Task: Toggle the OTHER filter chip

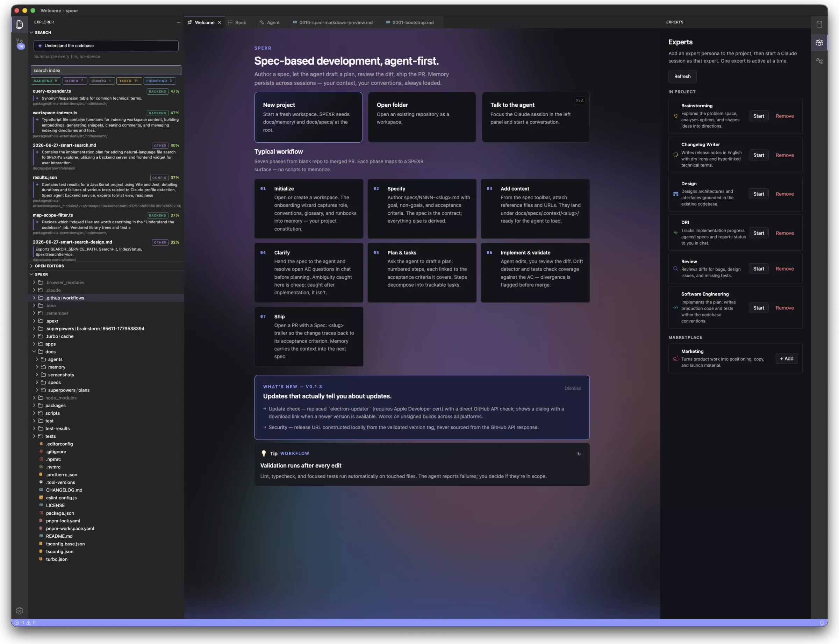Action: coord(74,81)
